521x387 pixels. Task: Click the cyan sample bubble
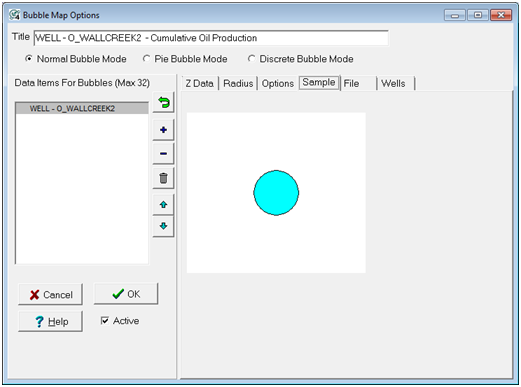click(276, 193)
